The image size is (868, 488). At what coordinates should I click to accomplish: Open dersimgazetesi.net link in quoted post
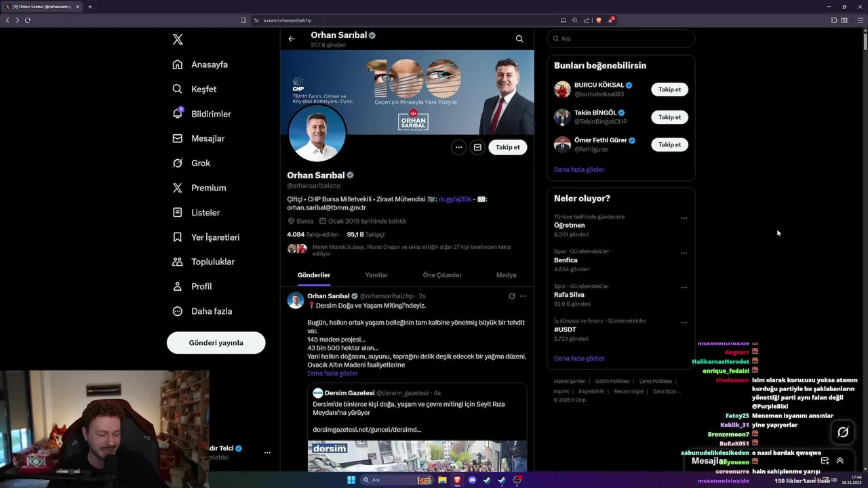(367, 430)
